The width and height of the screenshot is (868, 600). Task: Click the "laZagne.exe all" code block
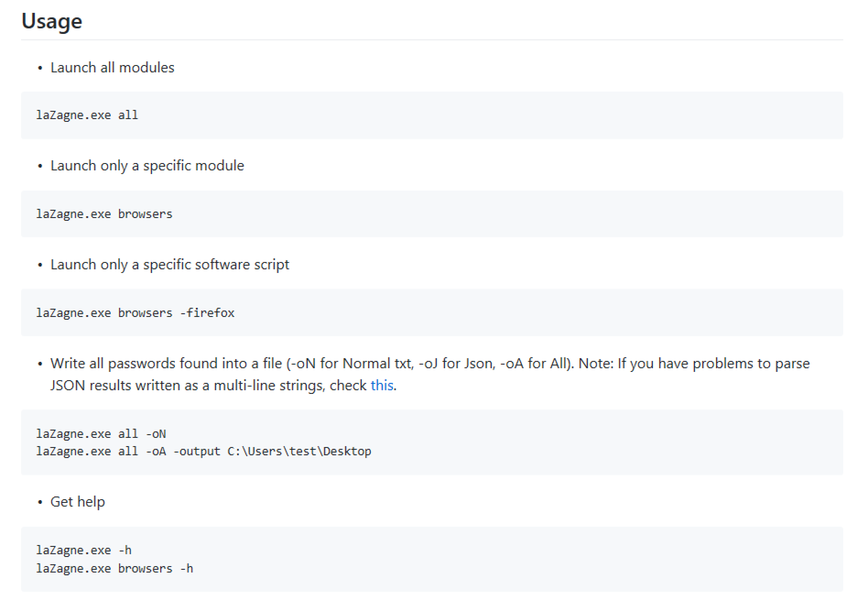click(432, 115)
